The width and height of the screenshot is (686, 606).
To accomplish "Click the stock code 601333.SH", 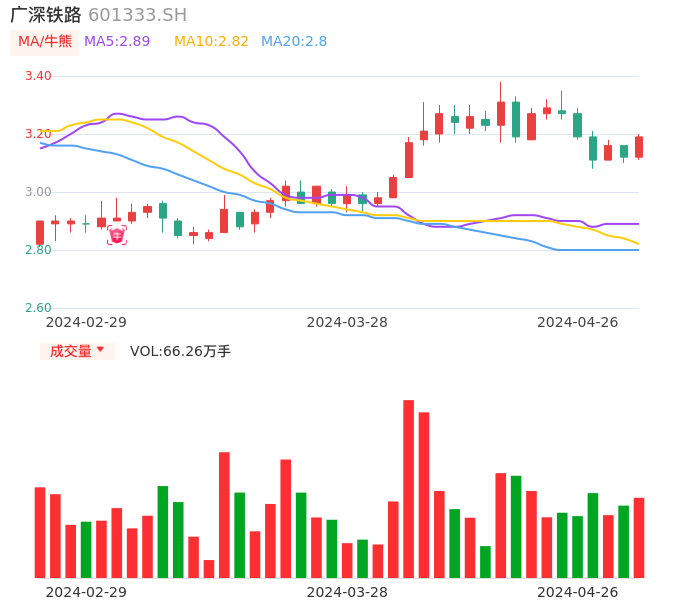I will click(137, 15).
